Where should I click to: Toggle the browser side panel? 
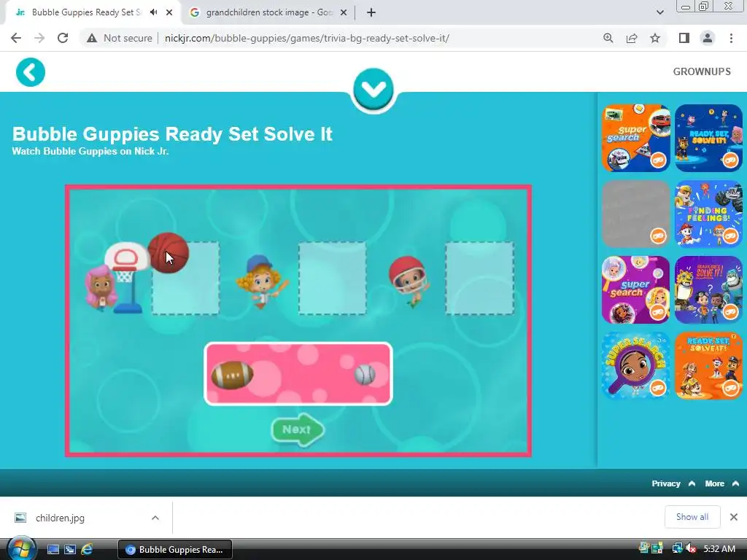[x=684, y=38]
